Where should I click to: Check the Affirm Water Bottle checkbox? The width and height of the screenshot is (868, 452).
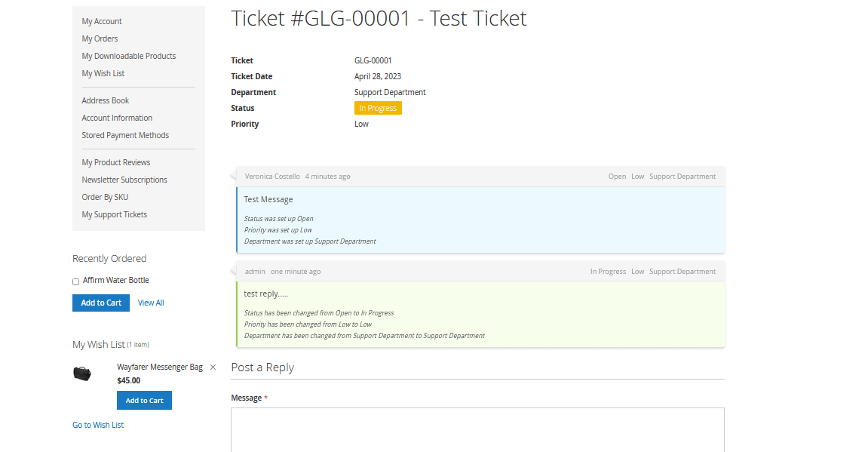(76, 281)
